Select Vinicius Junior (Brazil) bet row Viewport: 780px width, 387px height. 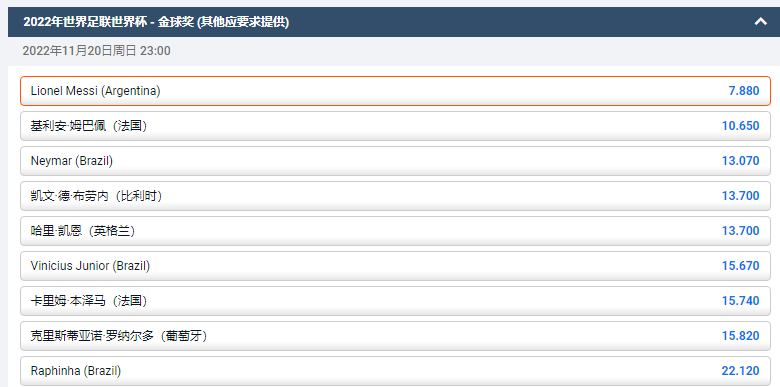tap(395, 266)
